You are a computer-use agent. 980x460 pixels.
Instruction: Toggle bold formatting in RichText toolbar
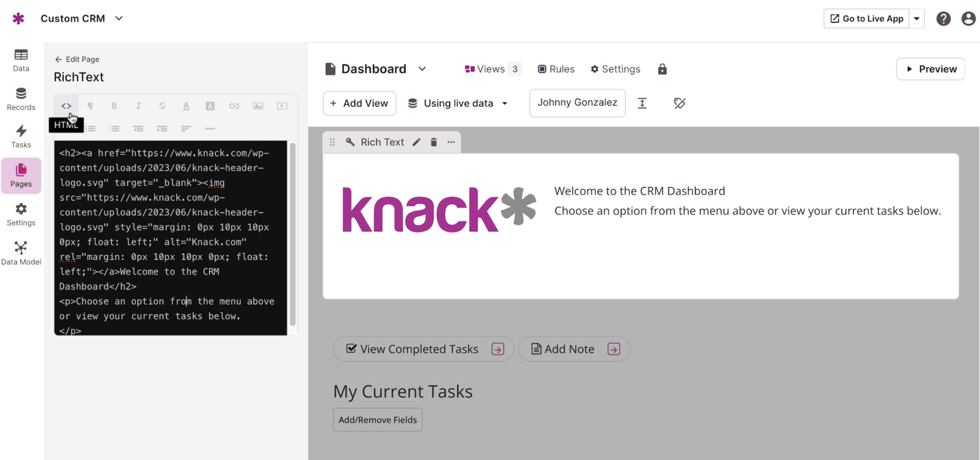(114, 106)
